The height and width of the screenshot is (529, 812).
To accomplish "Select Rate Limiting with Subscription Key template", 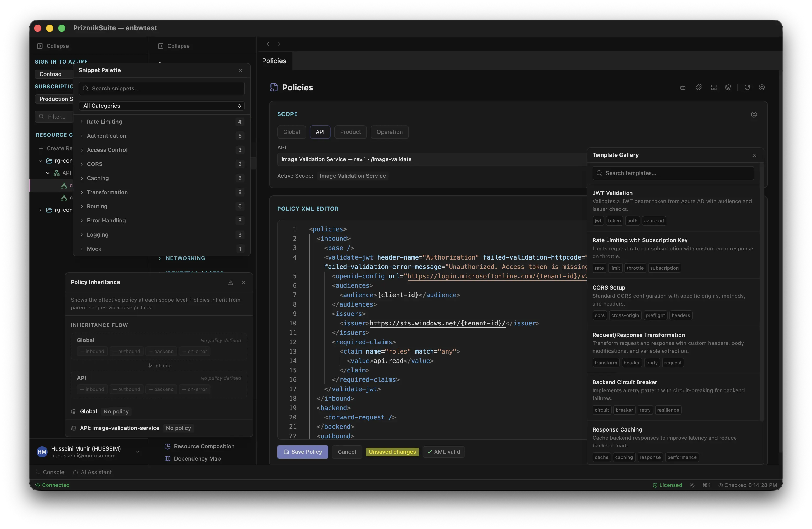I will coord(673,255).
